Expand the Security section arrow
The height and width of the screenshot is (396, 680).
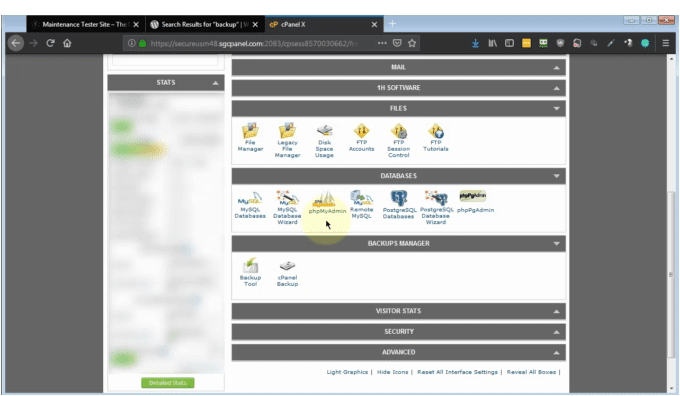pos(556,332)
